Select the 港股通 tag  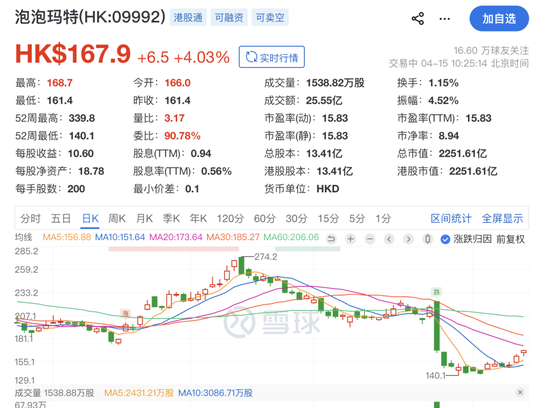point(188,18)
